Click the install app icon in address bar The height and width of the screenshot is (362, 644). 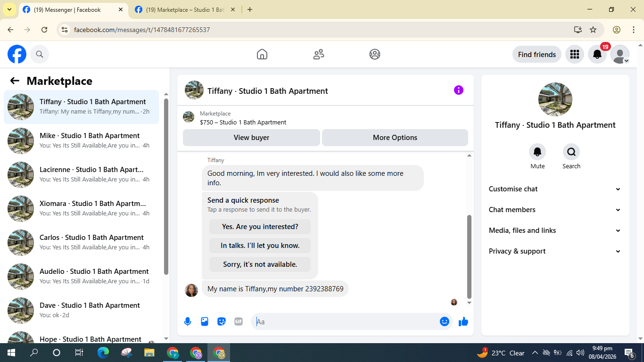[x=578, y=30]
